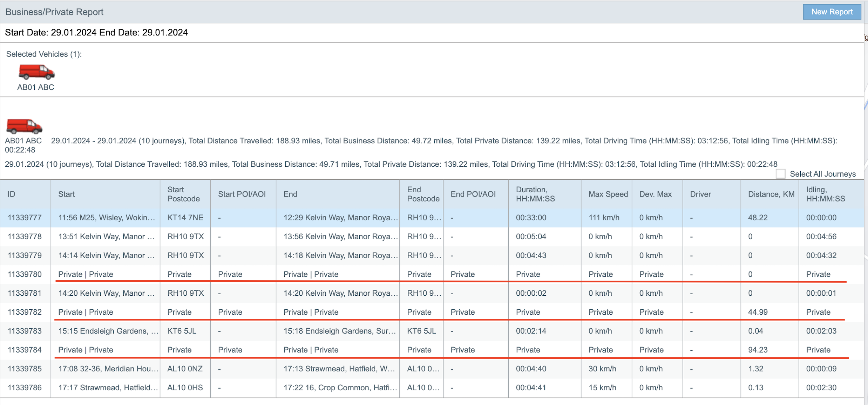Select journey row 11339777
The height and width of the screenshot is (405, 868).
point(25,218)
